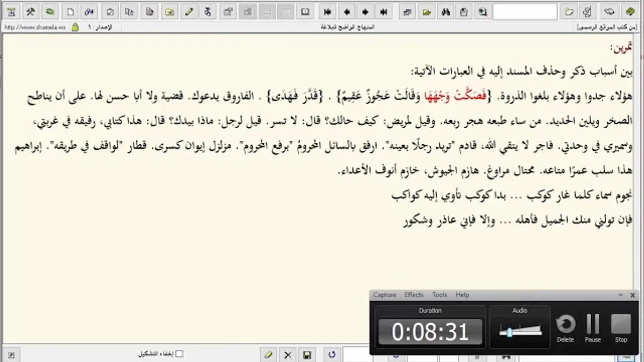This screenshot has height=362, width=644.
Task: Delete the current recording
Action: [x=566, y=328]
